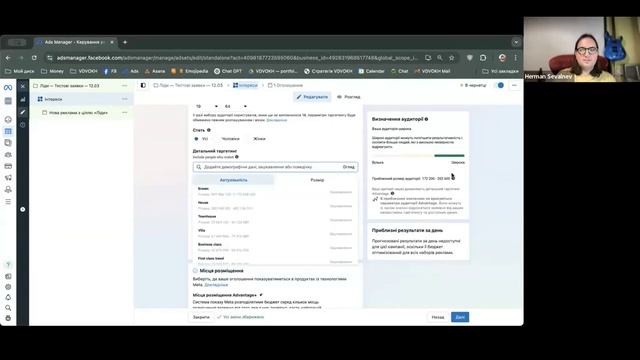Reload the Ads Manager page
This screenshot has width=640, height=360.
[34, 58]
